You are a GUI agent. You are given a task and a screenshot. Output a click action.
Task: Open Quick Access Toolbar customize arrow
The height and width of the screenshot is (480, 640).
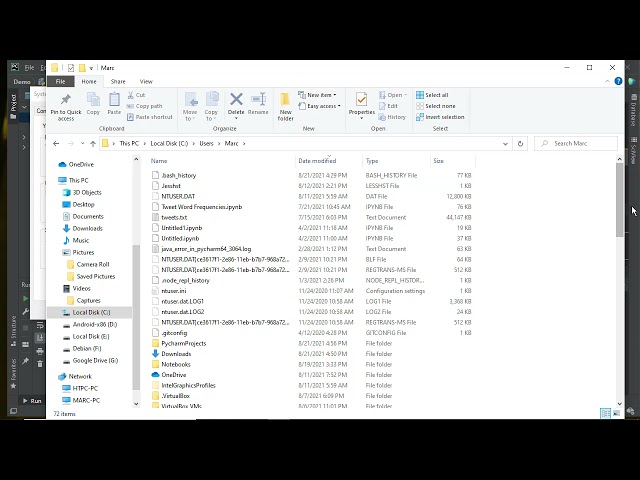[91, 68]
